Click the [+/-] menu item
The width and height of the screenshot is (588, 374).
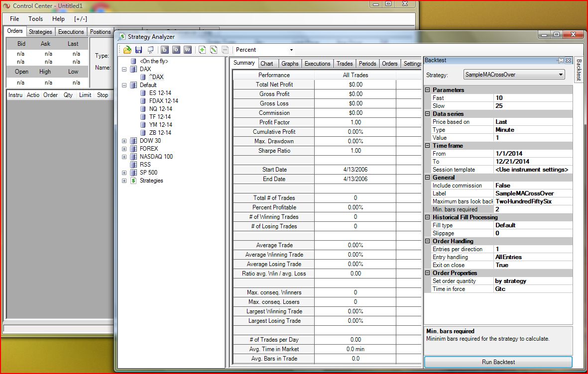tap(81, 19)
